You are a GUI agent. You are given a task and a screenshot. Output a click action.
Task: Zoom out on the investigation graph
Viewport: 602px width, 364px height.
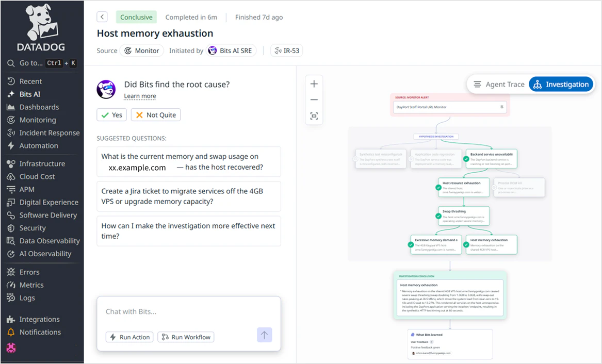pyautogui.click(x=314, y=100)
